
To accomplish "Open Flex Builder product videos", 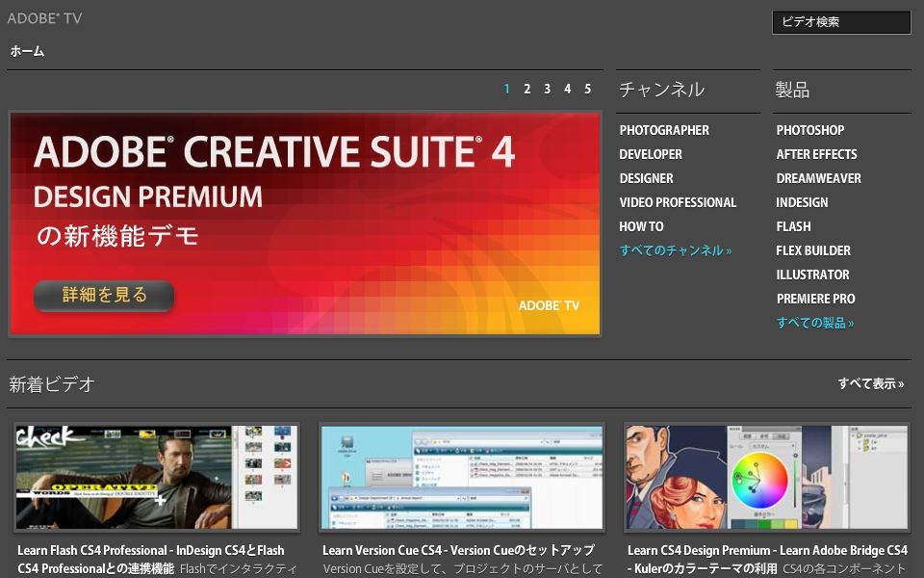I will coord(813,250).
